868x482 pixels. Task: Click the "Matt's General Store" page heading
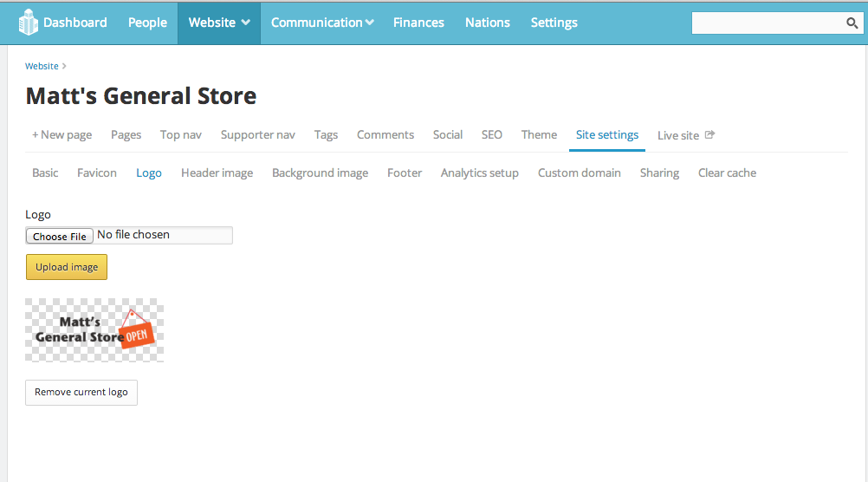click(141, 96)
